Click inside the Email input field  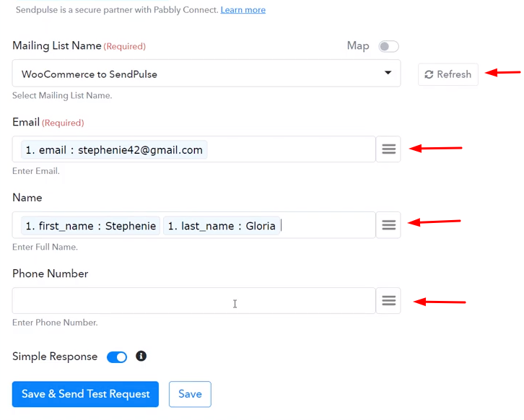(194, 149)
